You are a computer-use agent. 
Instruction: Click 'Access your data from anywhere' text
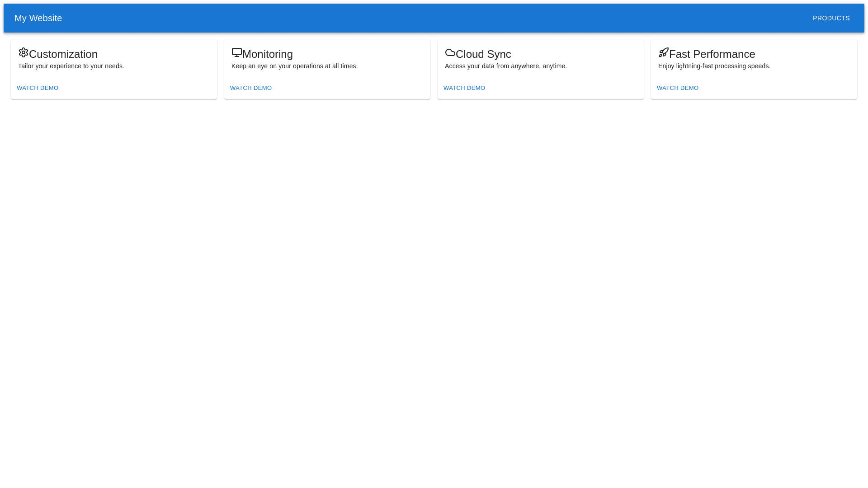[x=505, y=66]
